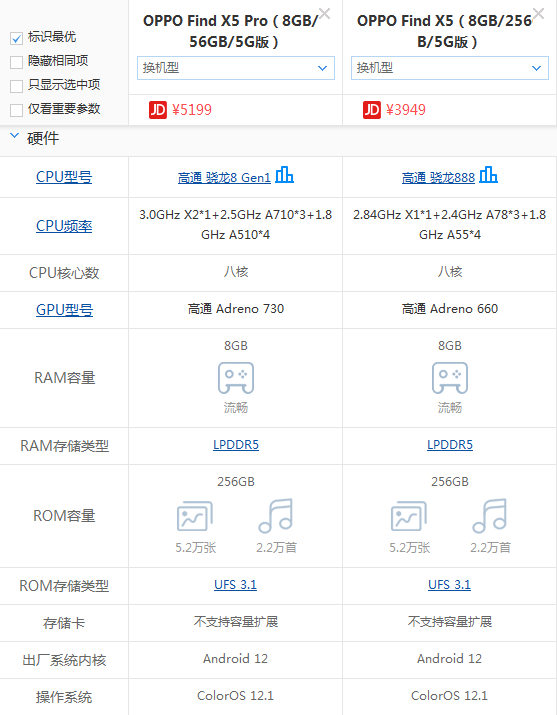Open the CPU频率 parameter link
The width and height of the screenshot is (557, 715).
tap(64, 226)
